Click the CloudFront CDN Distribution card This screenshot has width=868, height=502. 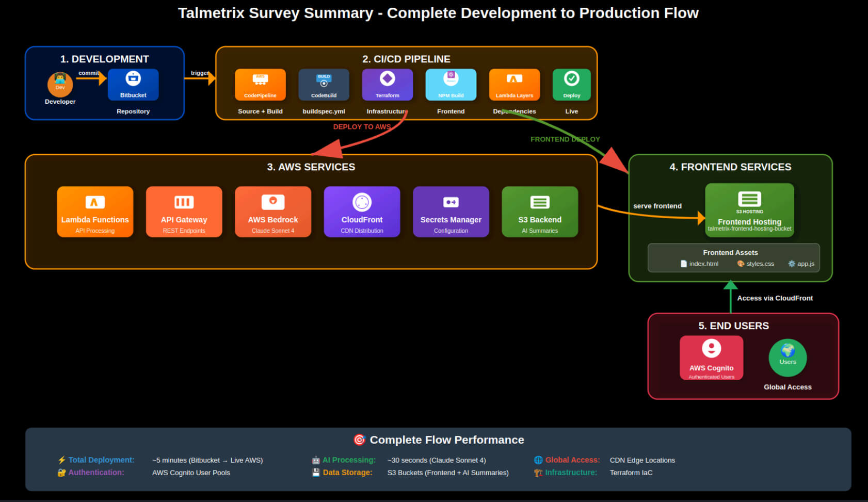(x=362, y=212)
